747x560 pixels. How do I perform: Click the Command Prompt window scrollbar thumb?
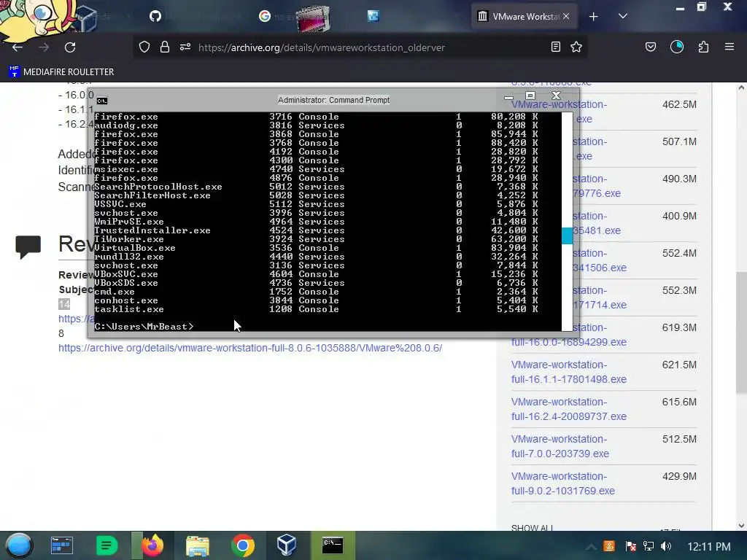click(x=567, y=236)
